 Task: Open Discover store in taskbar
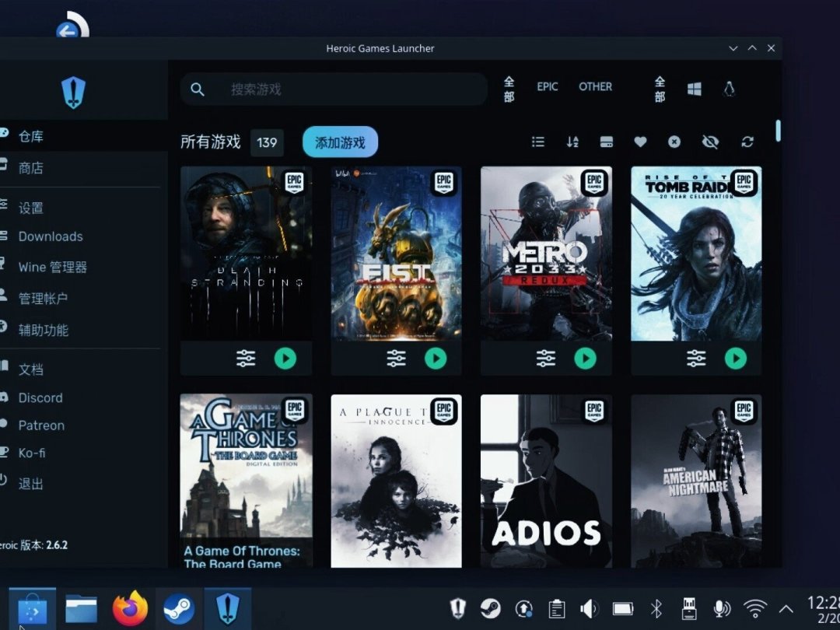[32, 609]
